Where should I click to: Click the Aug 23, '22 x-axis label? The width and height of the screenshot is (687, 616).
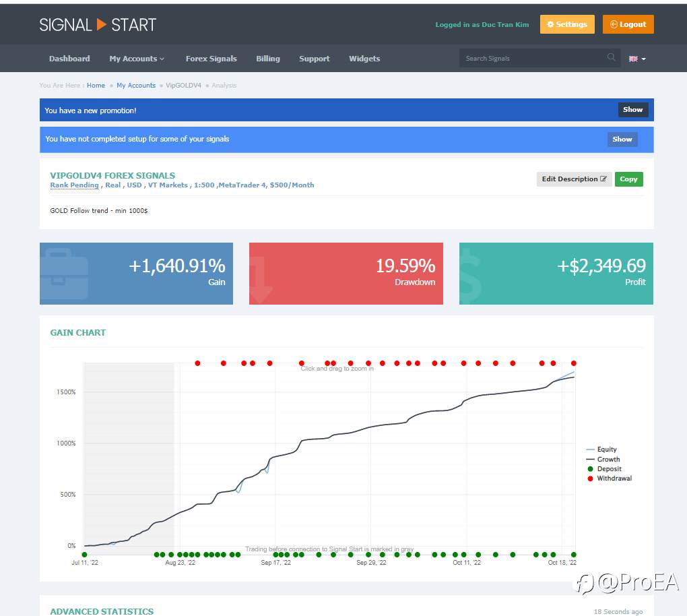(180, 563)
